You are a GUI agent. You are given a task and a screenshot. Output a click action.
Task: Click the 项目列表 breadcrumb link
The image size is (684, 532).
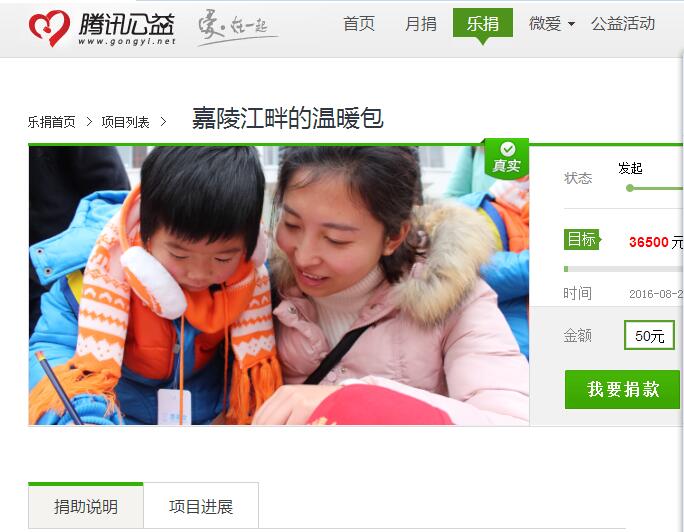point(125,122)
